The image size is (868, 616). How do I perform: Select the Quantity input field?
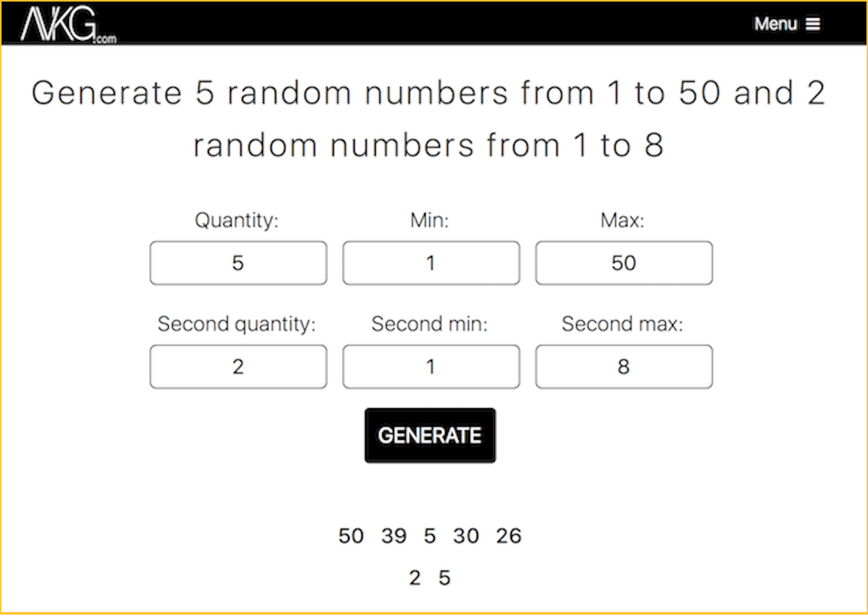coord(238,263)
